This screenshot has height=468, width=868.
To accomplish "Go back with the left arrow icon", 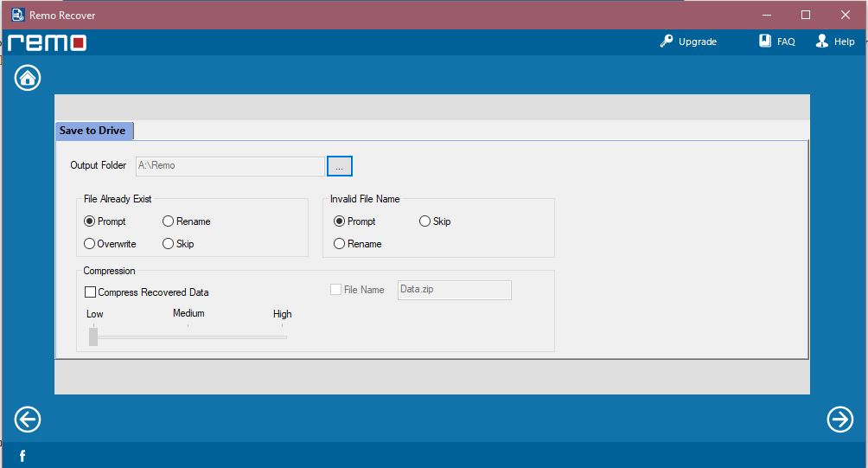I will (28, 420).
